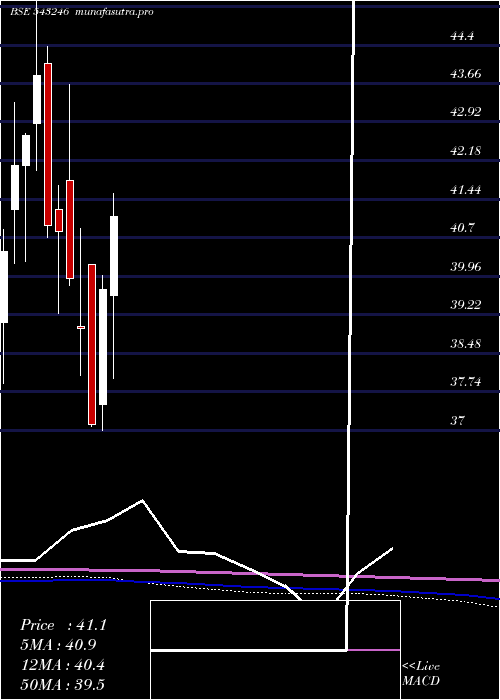Image resolution: width=500 pixels, height=700 pixels.
Task: Click the red candle reaching down to 37
Action: pyautogui.click(x=92, y=344)
